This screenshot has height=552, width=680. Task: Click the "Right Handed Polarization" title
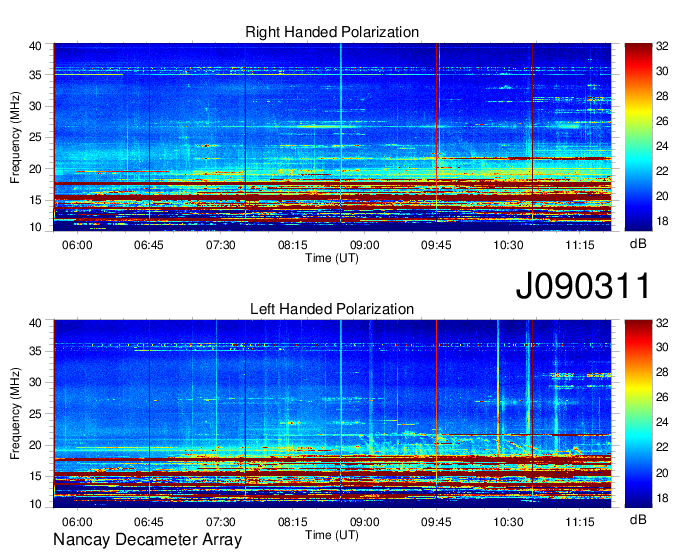332,32
